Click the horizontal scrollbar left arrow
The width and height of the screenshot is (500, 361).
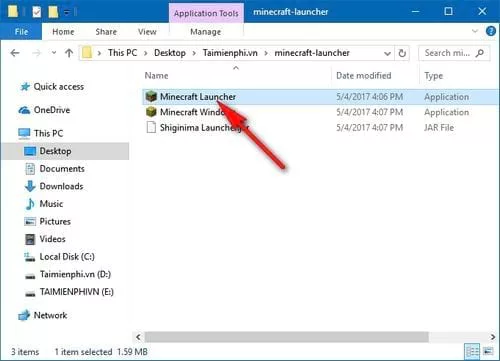138,337
